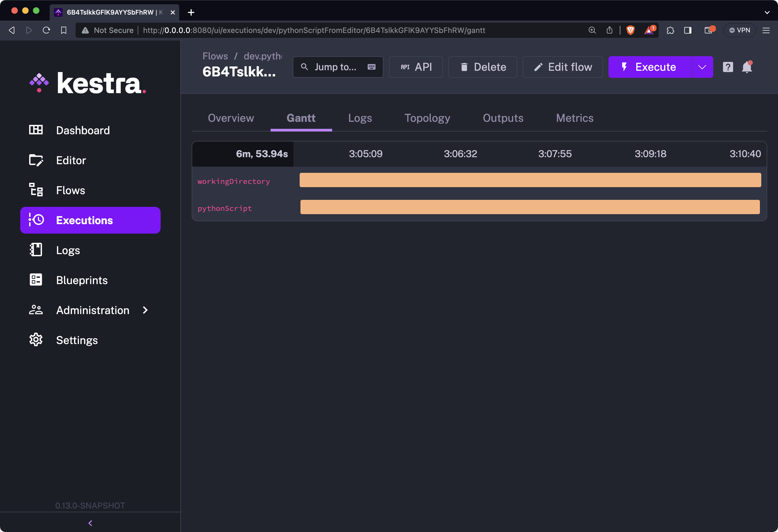Click the Brave Shields lion icon
Viewport: 778px width, 532px height.
[x=630, y=30]
